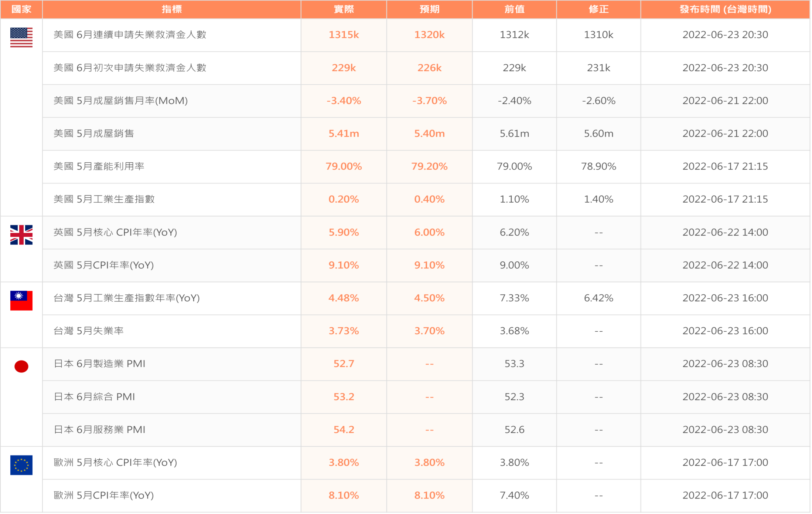Click actual value 1315k
Screen dimensions: 812x514
[344, 35]
